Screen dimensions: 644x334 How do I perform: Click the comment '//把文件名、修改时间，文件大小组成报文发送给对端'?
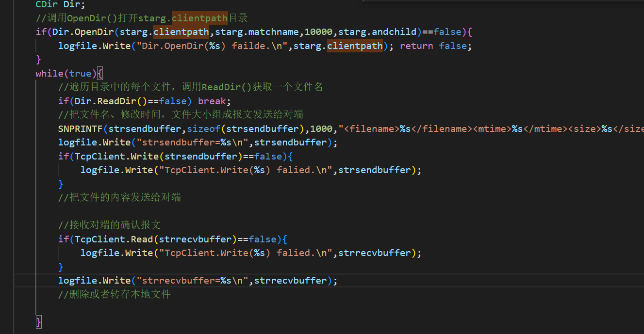181,115
